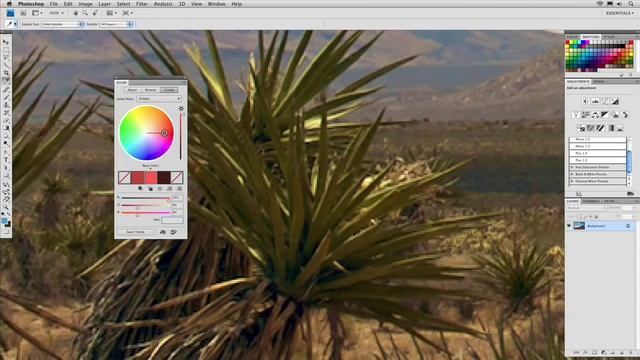Add a Levels adjustment
The height and width of the screenshot is (360, 640).
(596, 101)
